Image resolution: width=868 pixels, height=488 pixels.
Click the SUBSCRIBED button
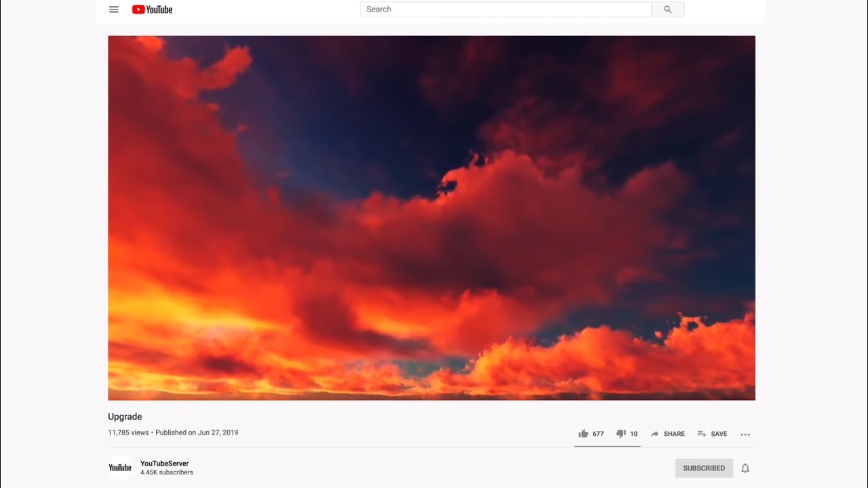click(704, 468)
